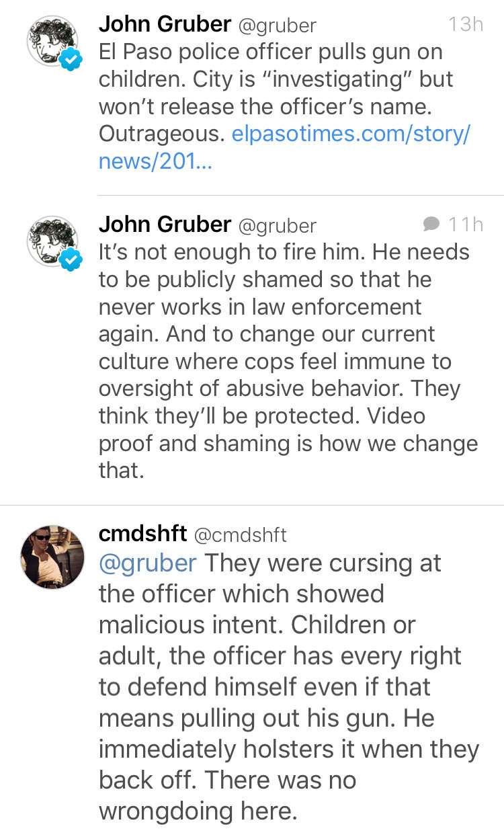The image size is (504, 837).
Task: Open the cmdshft display name
Action: pyautogui.click(x=142, y=534)
